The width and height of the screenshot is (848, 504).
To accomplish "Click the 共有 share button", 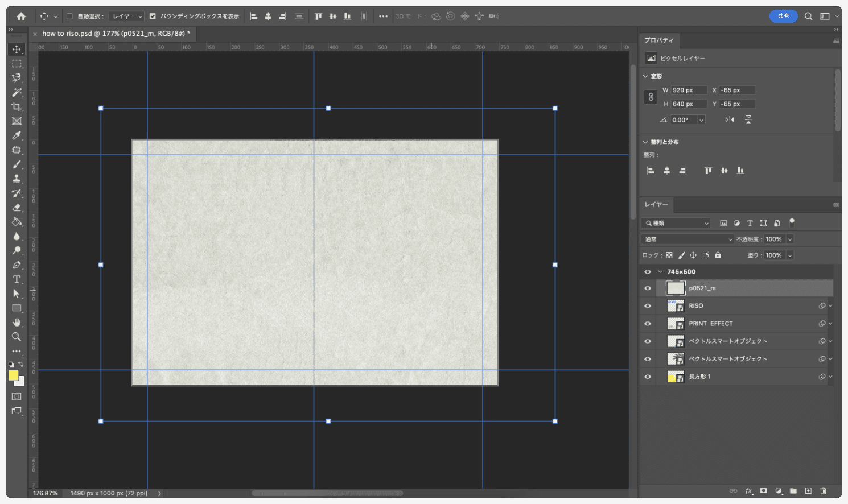I will click(784, 16).
